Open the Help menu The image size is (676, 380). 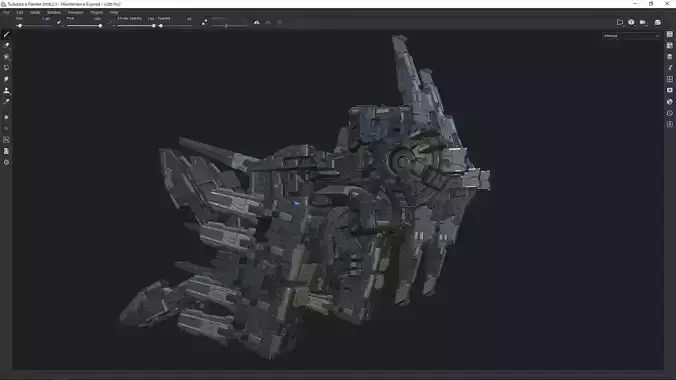point(114,13)
